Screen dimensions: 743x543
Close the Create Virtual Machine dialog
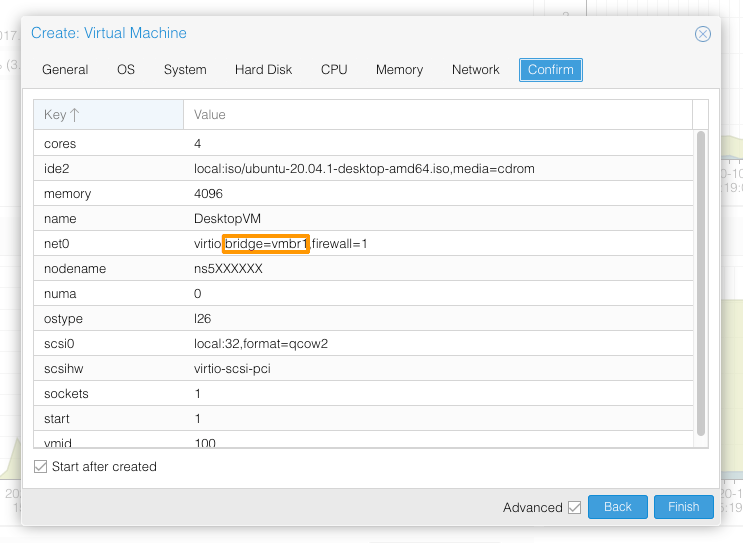click(703, 34)
